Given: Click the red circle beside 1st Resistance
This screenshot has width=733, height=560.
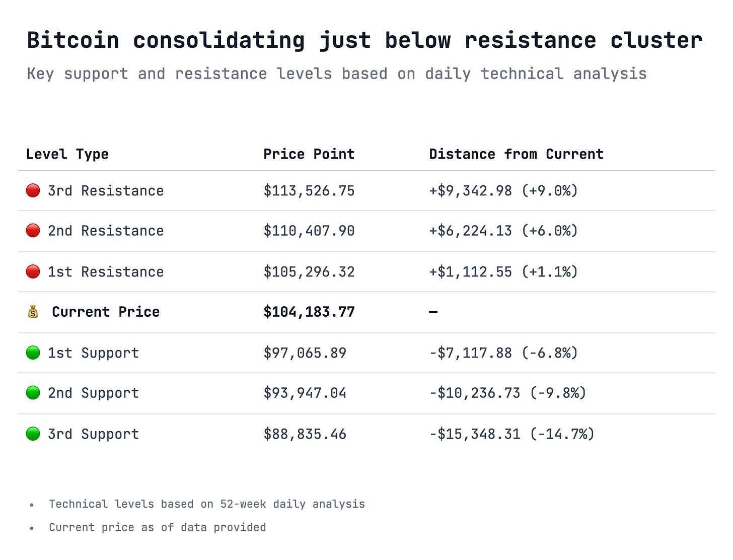Looking at the screenshot, I should [33, 271].
